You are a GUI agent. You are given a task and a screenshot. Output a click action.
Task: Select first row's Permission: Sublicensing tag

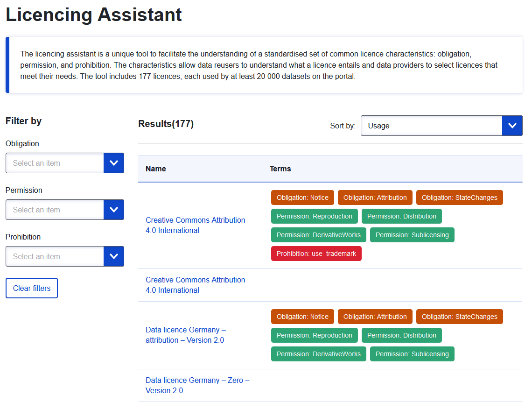coord(412,235)
